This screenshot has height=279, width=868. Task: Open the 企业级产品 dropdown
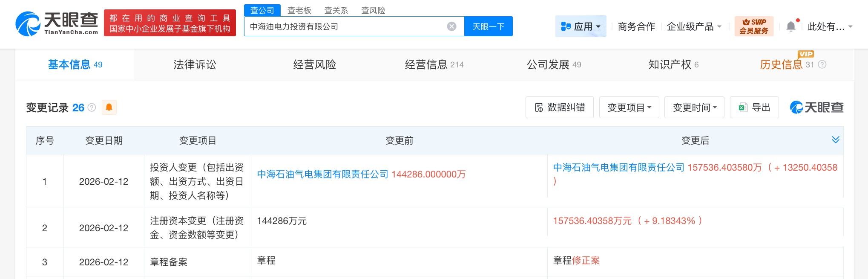694,26
